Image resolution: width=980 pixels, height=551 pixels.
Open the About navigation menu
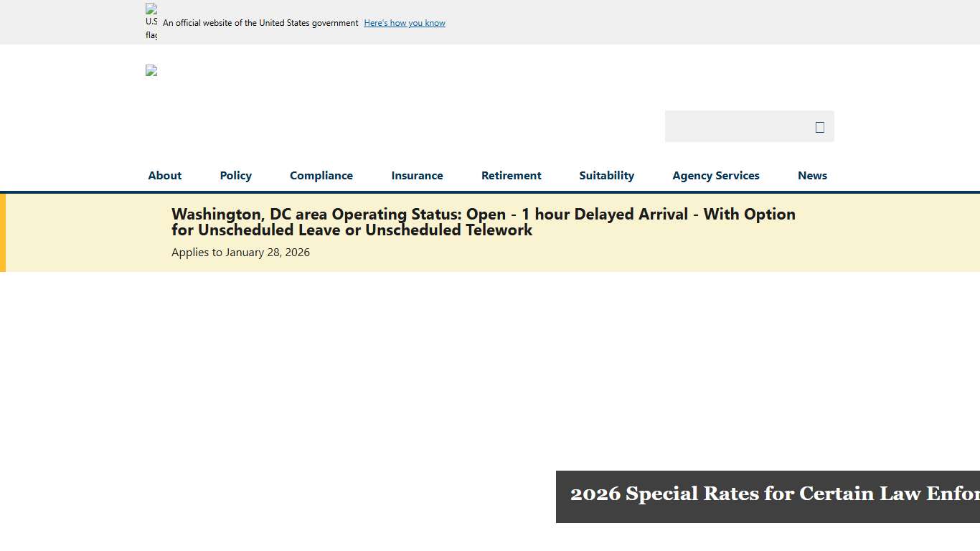coord(164,175)
